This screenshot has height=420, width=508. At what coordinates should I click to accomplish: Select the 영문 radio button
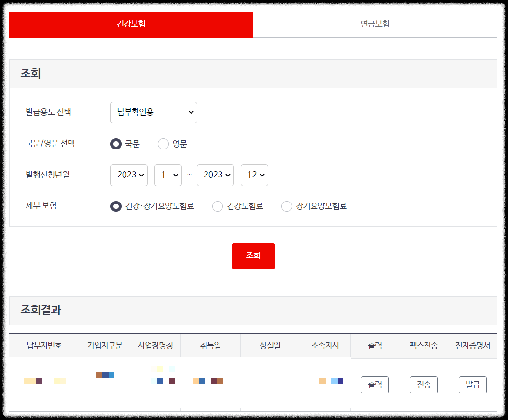(163, 144)
